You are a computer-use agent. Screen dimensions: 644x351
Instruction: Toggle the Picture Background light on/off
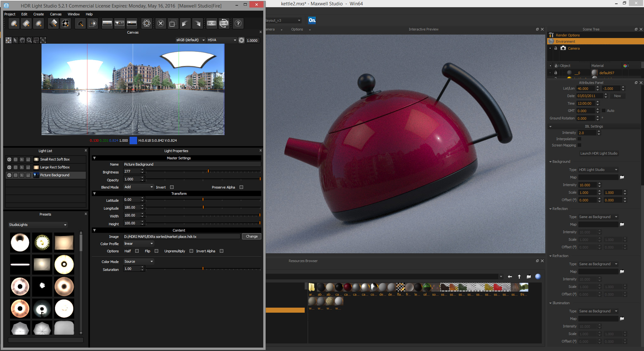9,175
